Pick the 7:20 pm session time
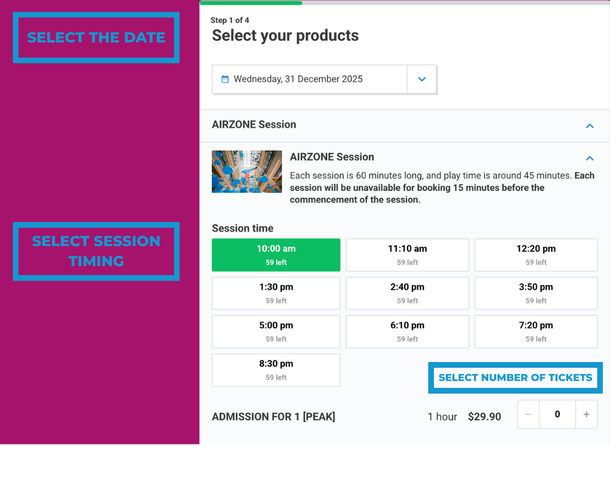 click(537, 331)
